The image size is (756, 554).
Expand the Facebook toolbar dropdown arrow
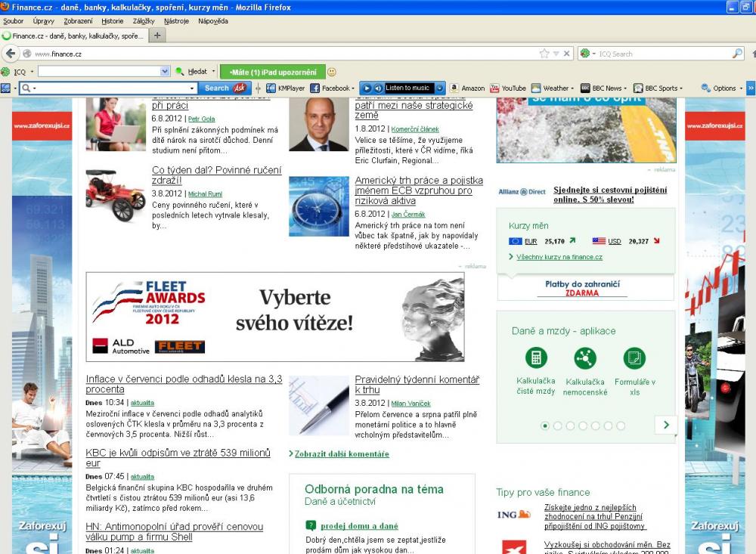tap(353, 88)
